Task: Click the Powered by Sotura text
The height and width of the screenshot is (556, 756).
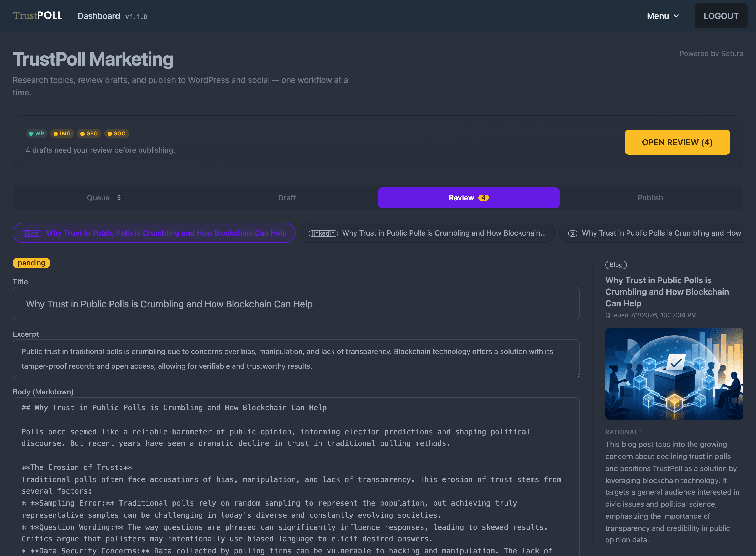Action: coord(711,54)
